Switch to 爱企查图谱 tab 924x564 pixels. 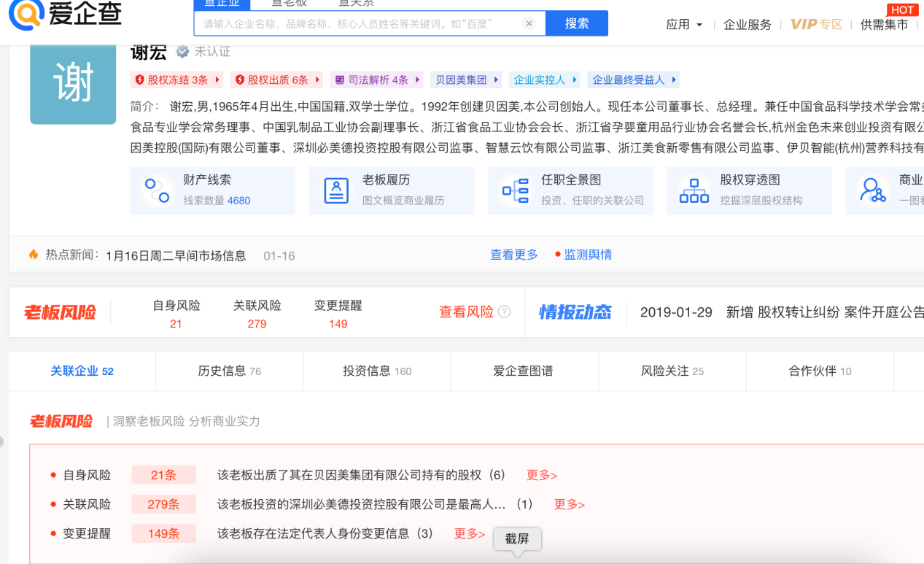pos(523,371)
